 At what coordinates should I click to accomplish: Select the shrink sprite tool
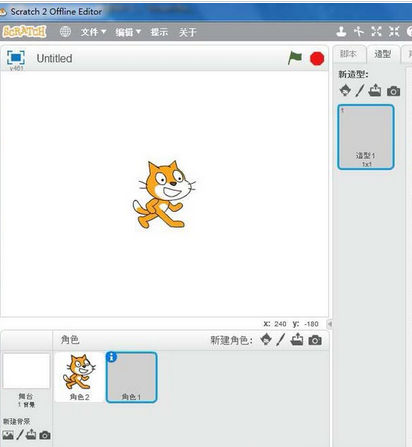pyautogui.click(x=394, y=32)
